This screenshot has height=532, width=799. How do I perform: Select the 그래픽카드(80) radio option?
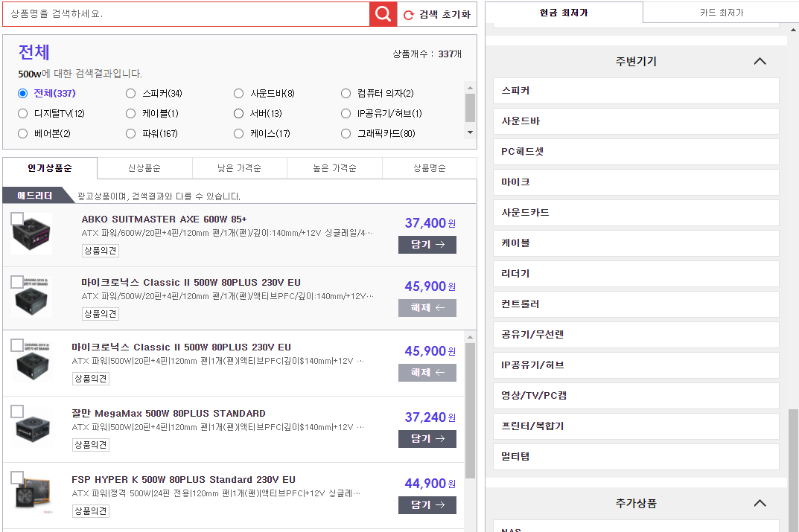[346, 133]
